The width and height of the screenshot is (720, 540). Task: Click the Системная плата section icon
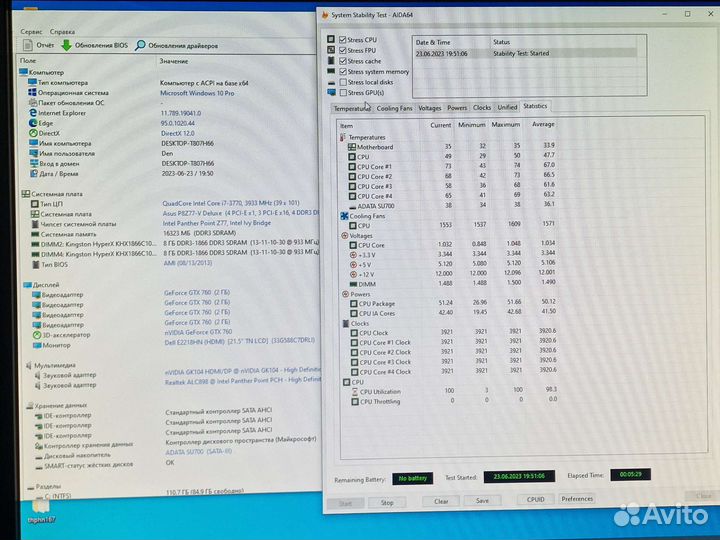pyautogui.click(x=26, y=194)
